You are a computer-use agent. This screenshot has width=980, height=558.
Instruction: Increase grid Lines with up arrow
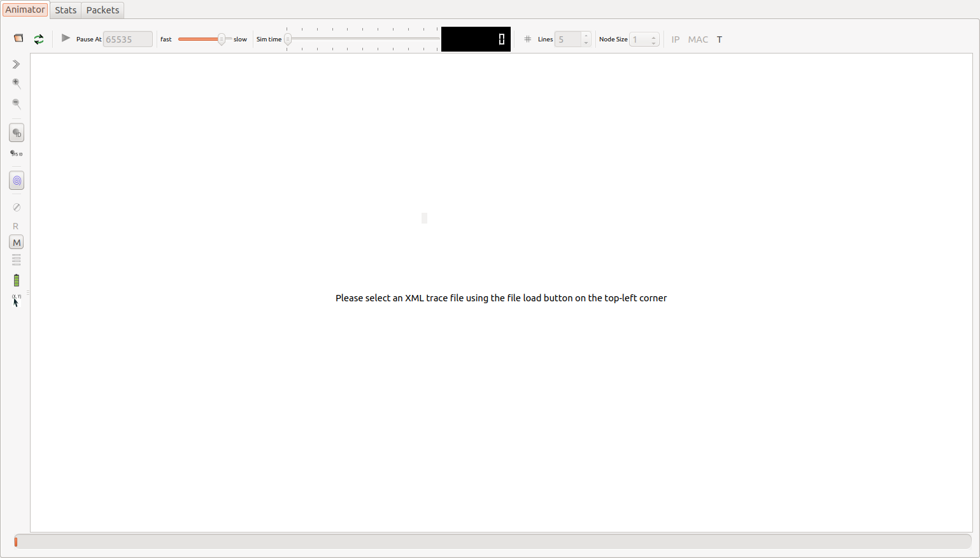[x=586, y=36]
